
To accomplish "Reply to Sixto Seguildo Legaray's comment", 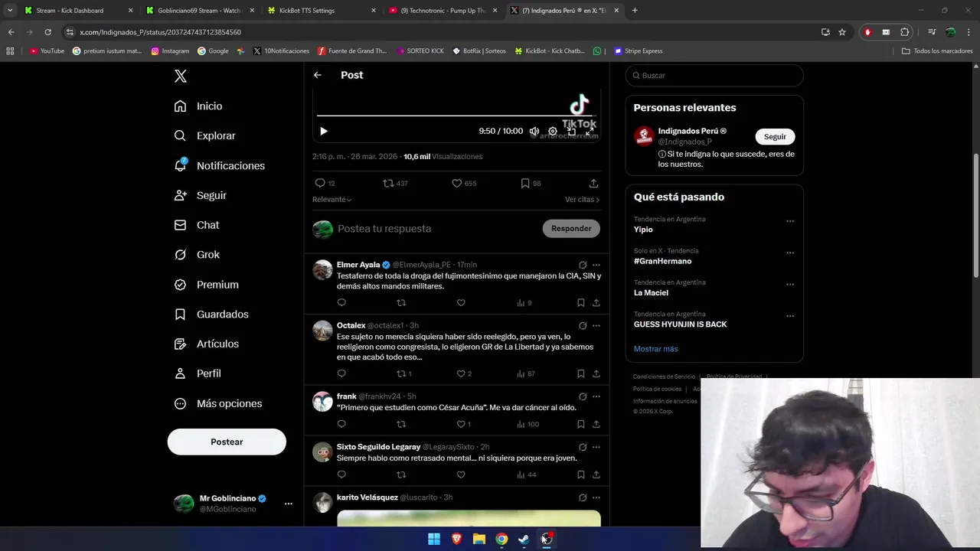I will 341,474.
